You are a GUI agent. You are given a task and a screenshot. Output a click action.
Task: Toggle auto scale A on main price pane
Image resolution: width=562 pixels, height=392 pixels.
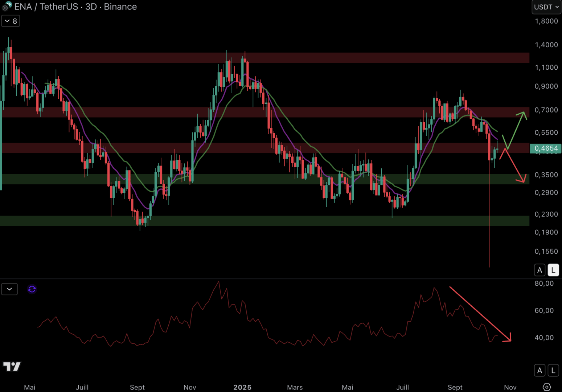coord(540,270)
